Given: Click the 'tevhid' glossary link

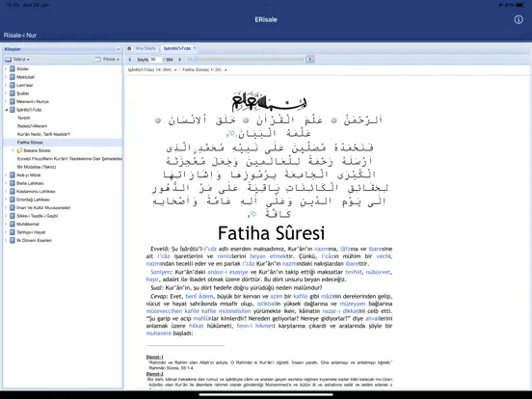Looking at the screenshot, I should [354, 272].
